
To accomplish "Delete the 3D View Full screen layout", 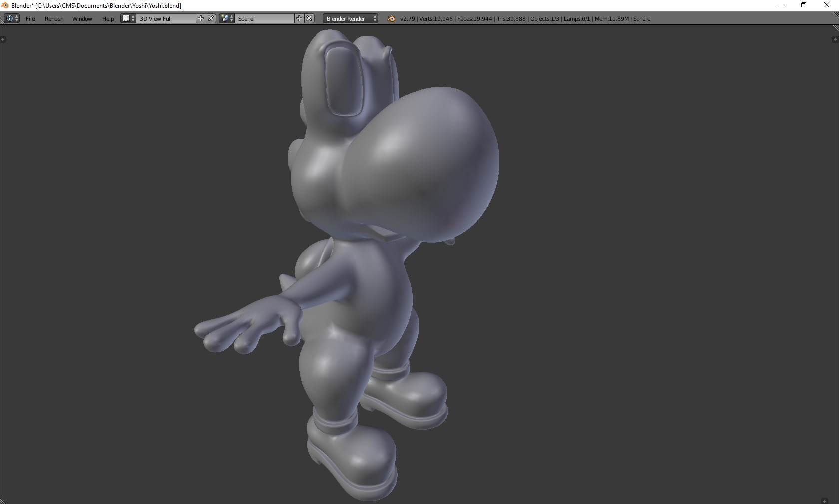I will click(211, 18).
